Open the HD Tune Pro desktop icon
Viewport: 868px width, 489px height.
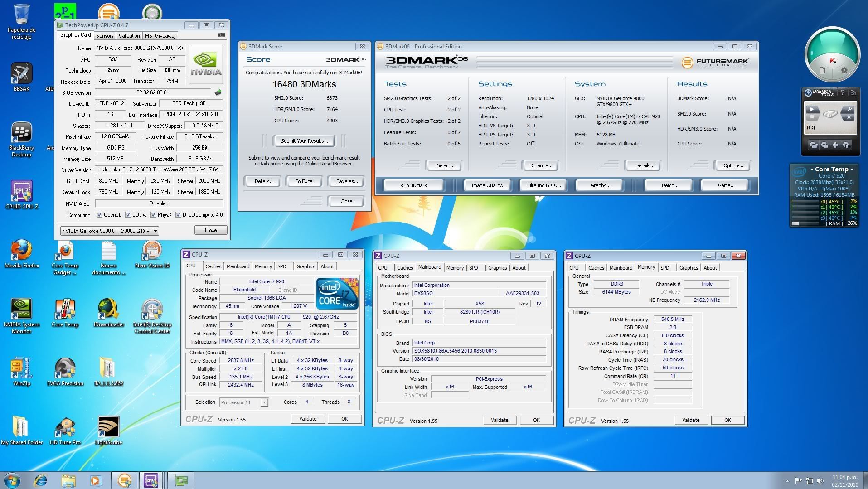pyautogui.click(x=65, y=431)
